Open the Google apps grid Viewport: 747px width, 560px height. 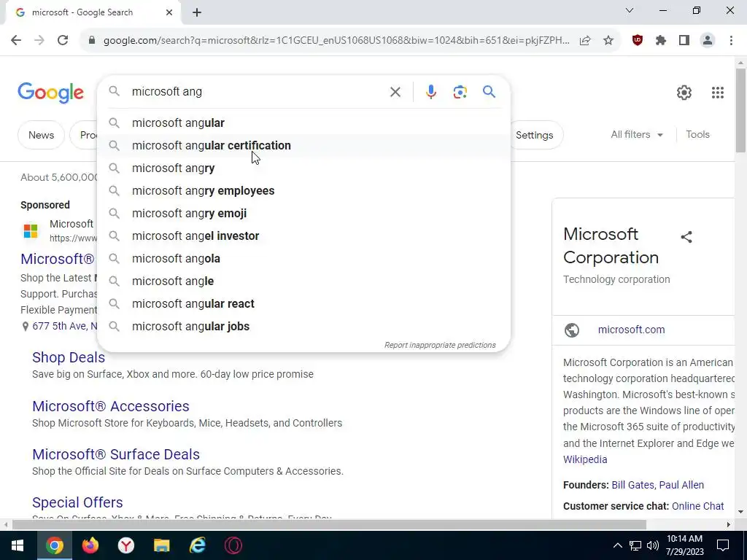point(718,93)
